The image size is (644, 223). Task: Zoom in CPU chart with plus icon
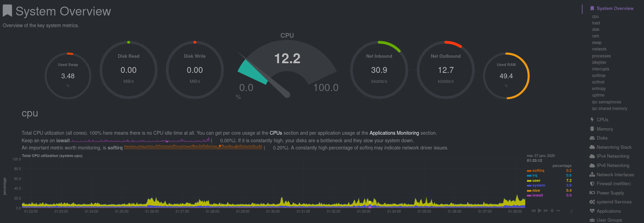(x=552, y=211)
